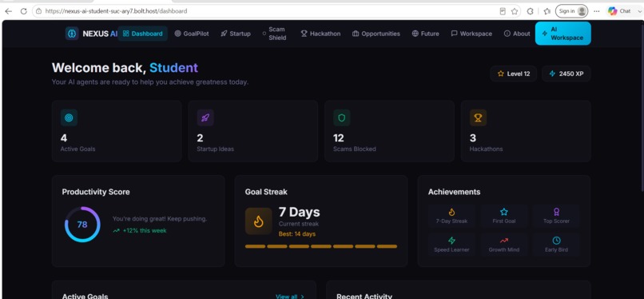Click the 2450 XP badge
The width and height of the screenshot is (644, 299).
click(x=566, y=74)
